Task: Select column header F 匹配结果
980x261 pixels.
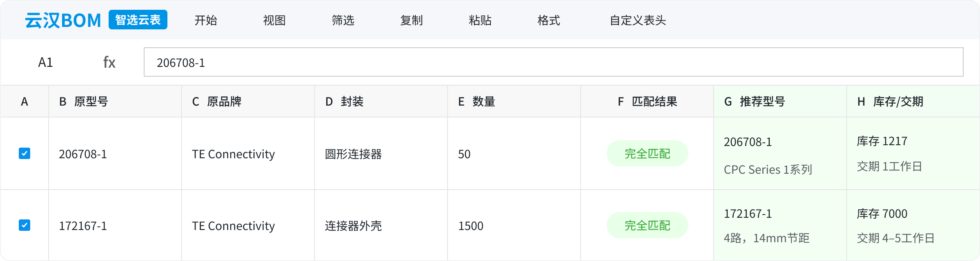Action: point(647,101)
